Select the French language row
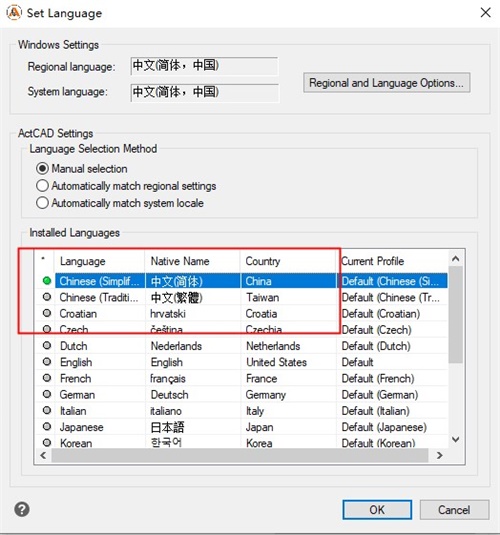Viewport: 500px width, 535px height. 242,378
